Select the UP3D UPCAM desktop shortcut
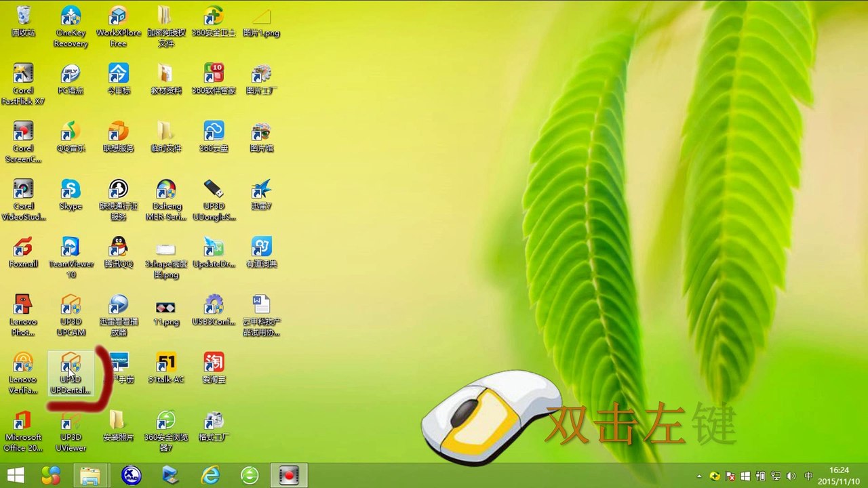The height and width of the screenshot is (488, 868). [71, 315]
